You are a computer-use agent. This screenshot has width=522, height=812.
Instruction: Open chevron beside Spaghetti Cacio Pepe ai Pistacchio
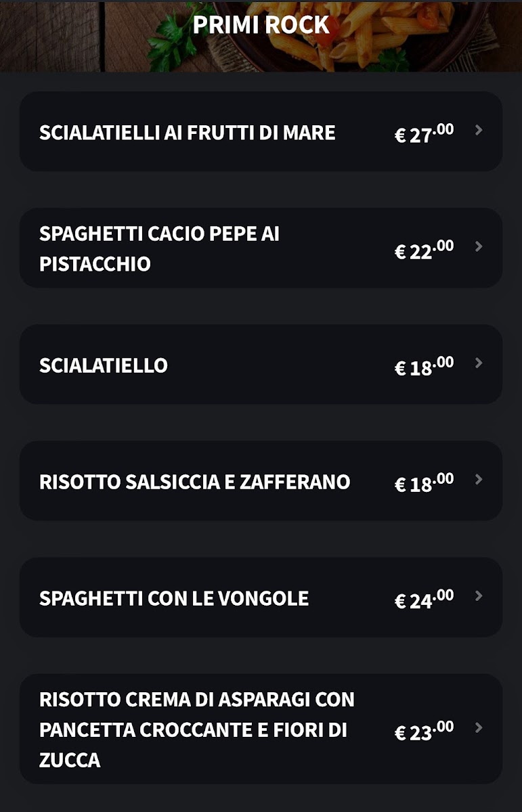(479, 246)
